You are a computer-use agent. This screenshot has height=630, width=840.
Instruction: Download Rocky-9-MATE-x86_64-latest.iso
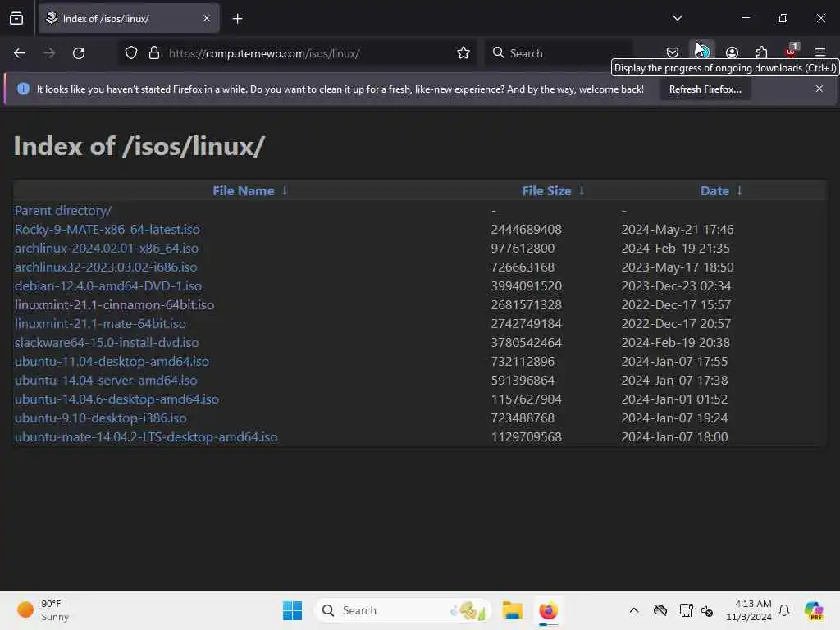click(107, 230)
